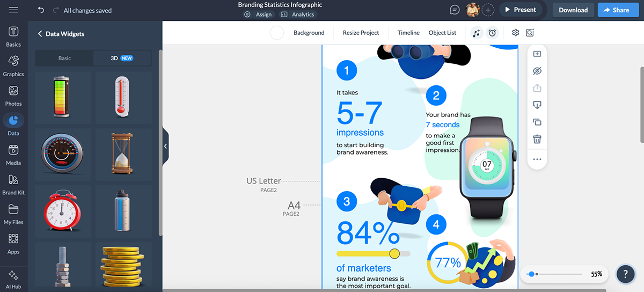Image resolution: width=644 pixels, height=292 pixels.
Task: Open the help question mark button
Action: point(625,274)
